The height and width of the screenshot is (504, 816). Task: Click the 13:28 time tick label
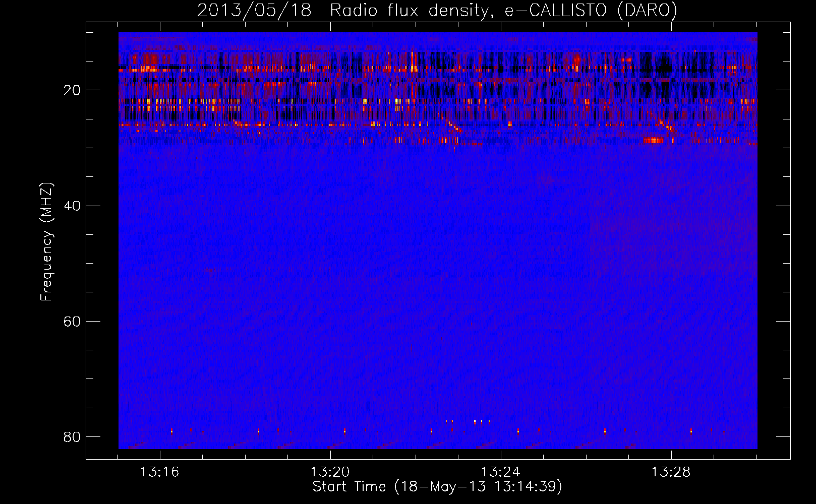point(671,472)
